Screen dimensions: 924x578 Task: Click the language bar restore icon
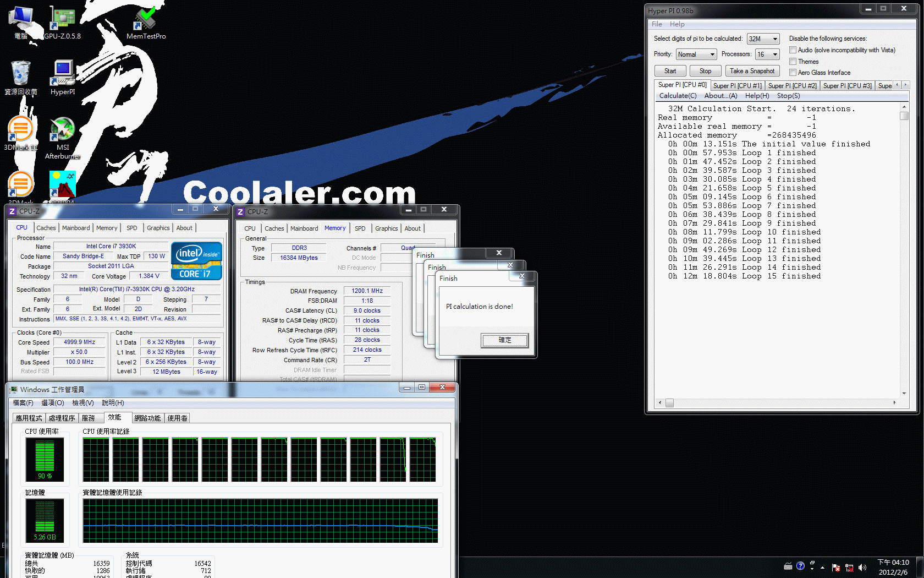[x=812, y=563]
